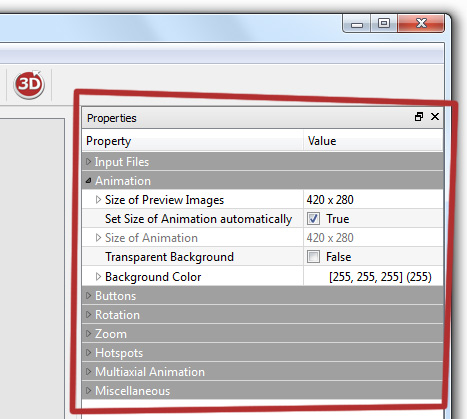Click the Properties panel title
467x419 pixels.
(x=112, y=118)
